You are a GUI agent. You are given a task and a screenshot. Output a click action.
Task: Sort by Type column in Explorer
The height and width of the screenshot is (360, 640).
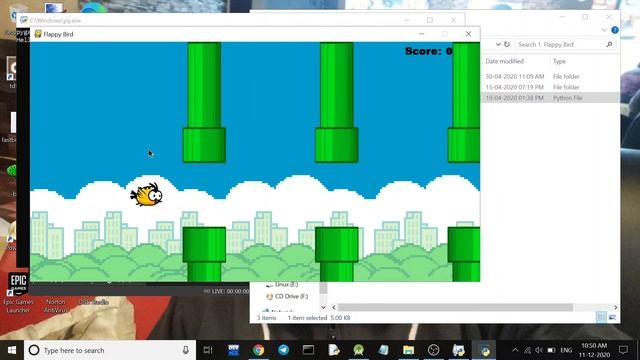tap(559, 61)
